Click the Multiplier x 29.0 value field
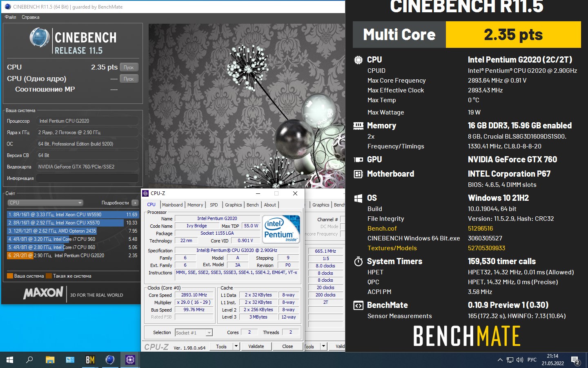 click(x=194, y=303)
